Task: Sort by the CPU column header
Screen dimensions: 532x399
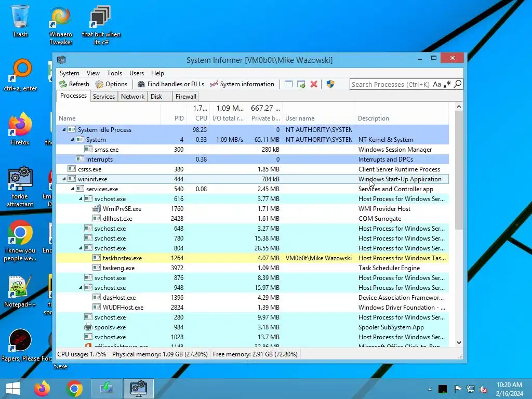Action: click(198, 114)
